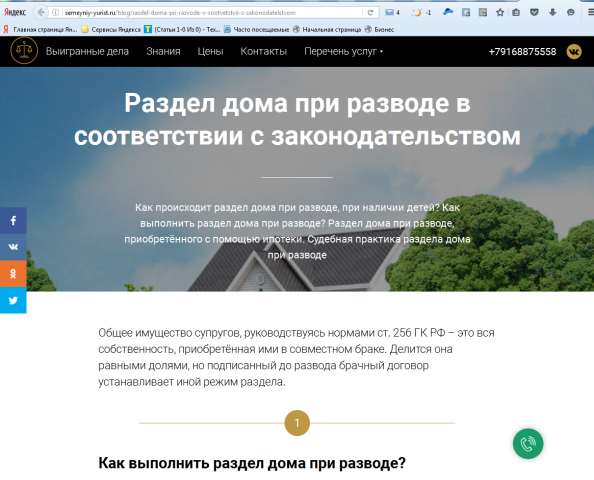Open the blue cloud disk icon in toolbar

448,12
